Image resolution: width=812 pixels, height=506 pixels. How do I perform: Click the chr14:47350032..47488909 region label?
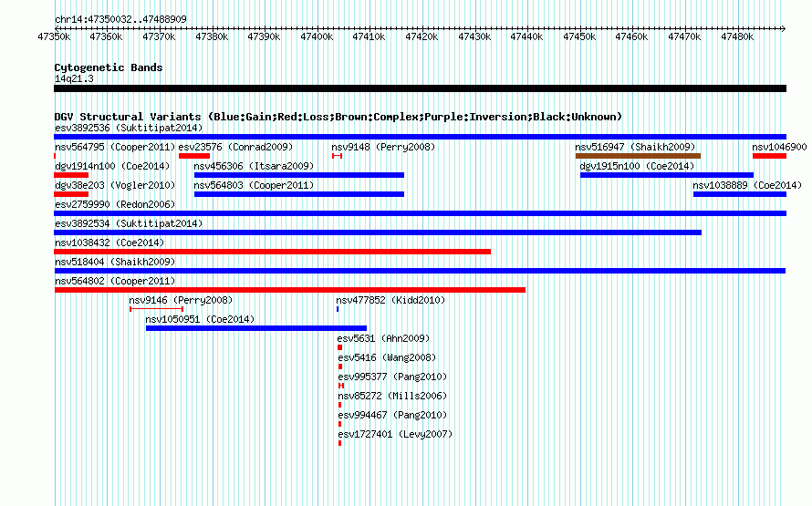(120, 19)
